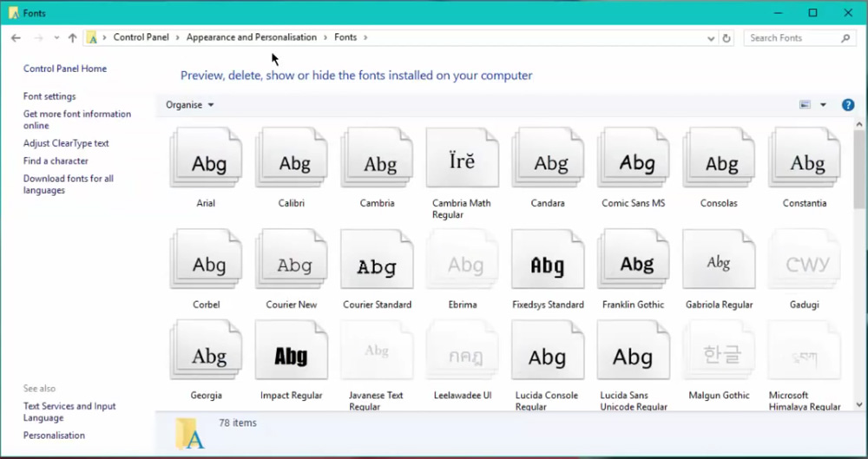This screenshot has width=868, height=459.
Task: Click the Change your view icon
Action: (x=806, y=105)
